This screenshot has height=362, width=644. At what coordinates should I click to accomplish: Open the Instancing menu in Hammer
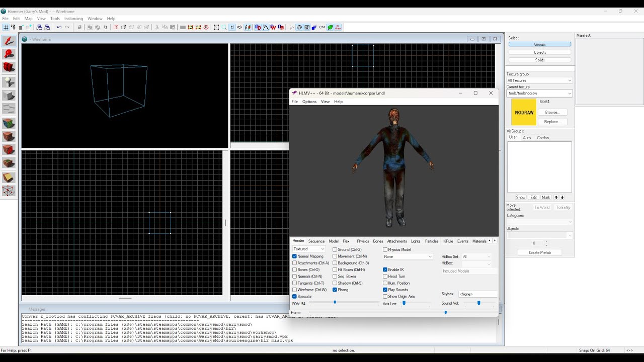point(73,19)
